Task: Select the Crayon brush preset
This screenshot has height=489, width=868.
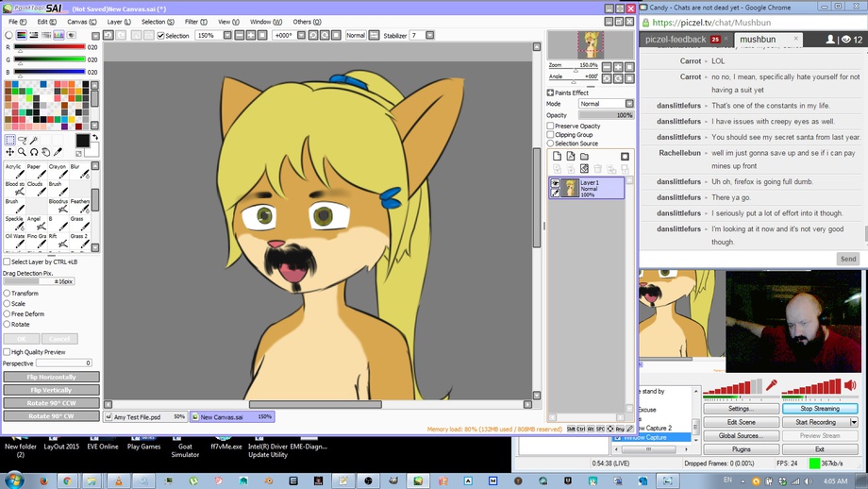Action: tap(58, 172)
